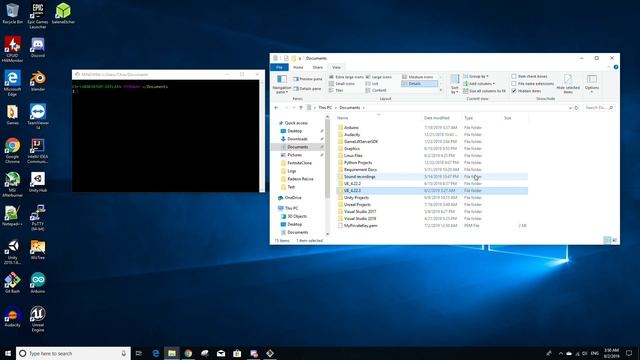Toggle the Preview pane button
Image resolution: width=640 pixels, height=360 pixels.
(x=308, y=79)
